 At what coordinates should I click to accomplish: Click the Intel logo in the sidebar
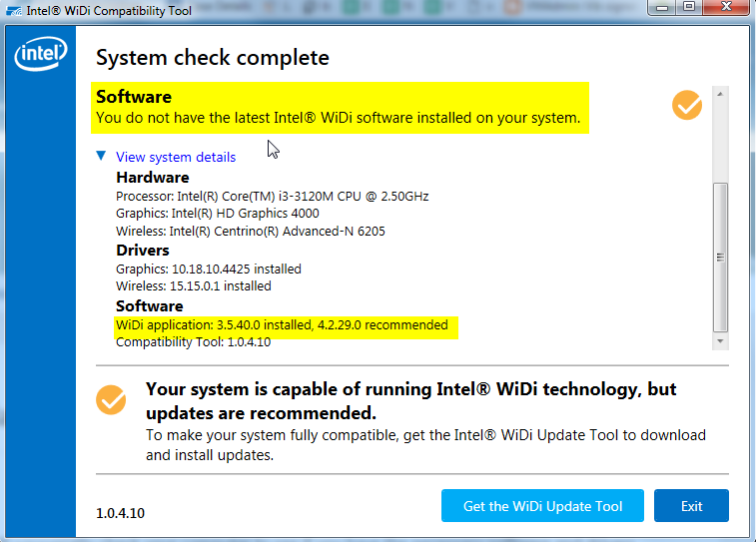click(x=41, y=54)
